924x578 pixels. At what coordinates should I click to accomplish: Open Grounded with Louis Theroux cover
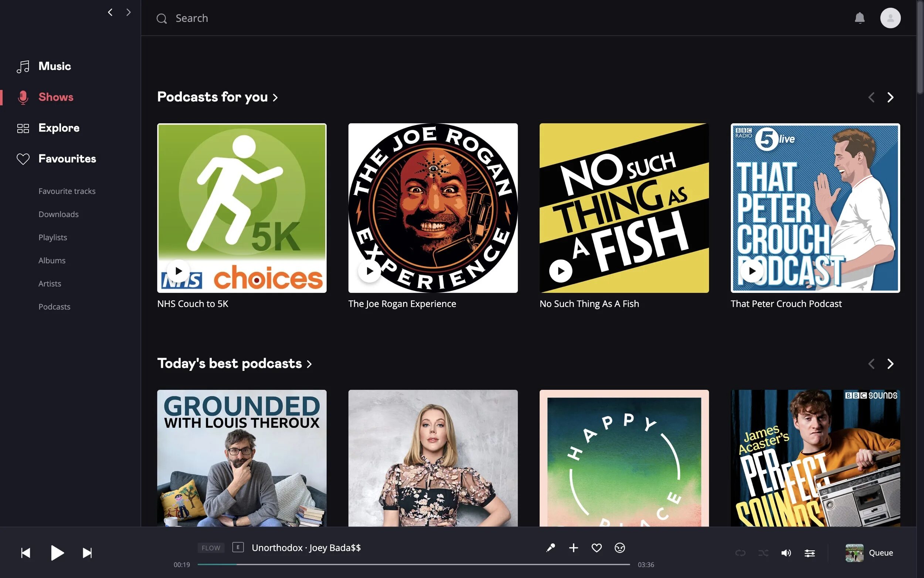pos(242,458)
